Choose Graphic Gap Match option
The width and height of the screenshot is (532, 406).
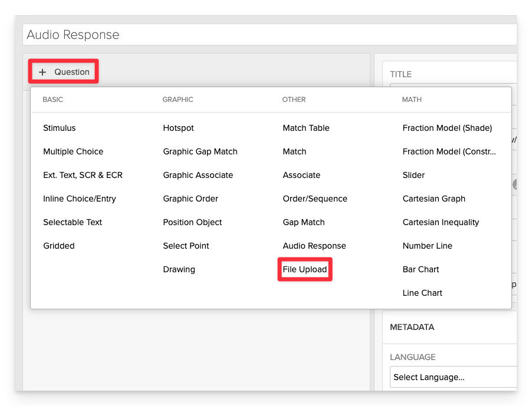pos(200,151)
